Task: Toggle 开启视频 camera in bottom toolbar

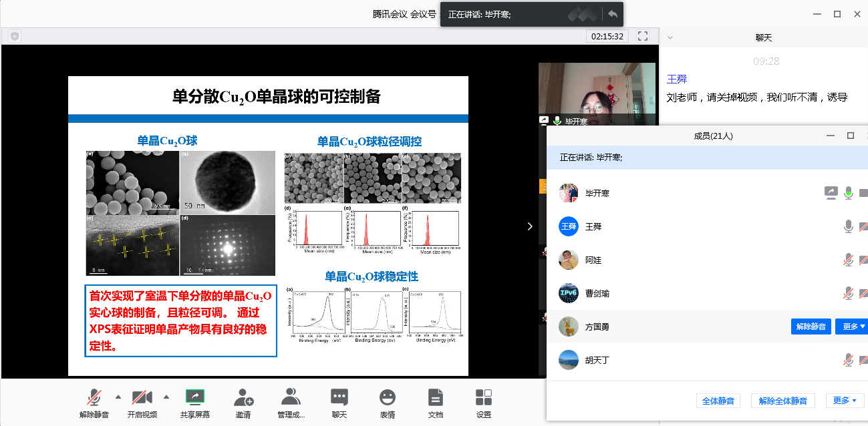Action: point(141,397)
